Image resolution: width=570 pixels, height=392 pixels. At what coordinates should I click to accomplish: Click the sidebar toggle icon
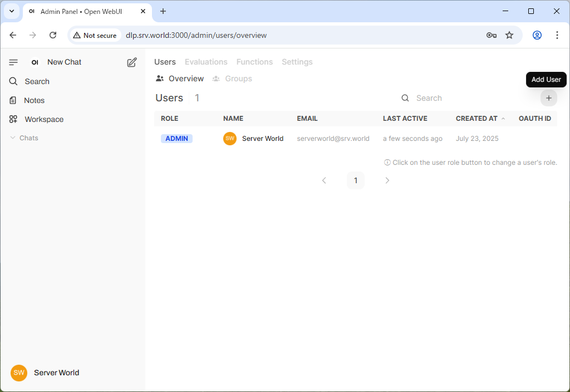click(13, 62)
